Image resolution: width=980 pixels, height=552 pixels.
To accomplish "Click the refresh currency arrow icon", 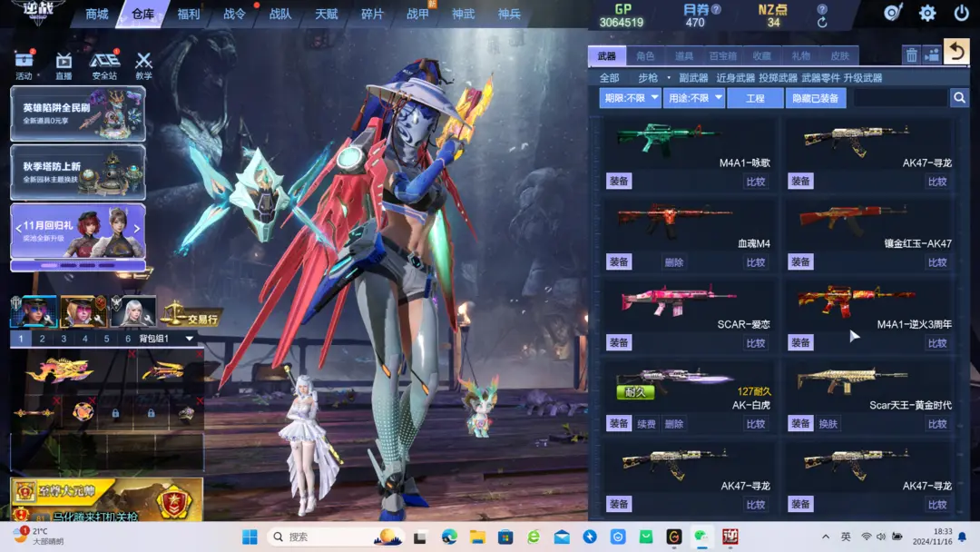I will pos(822,23).
